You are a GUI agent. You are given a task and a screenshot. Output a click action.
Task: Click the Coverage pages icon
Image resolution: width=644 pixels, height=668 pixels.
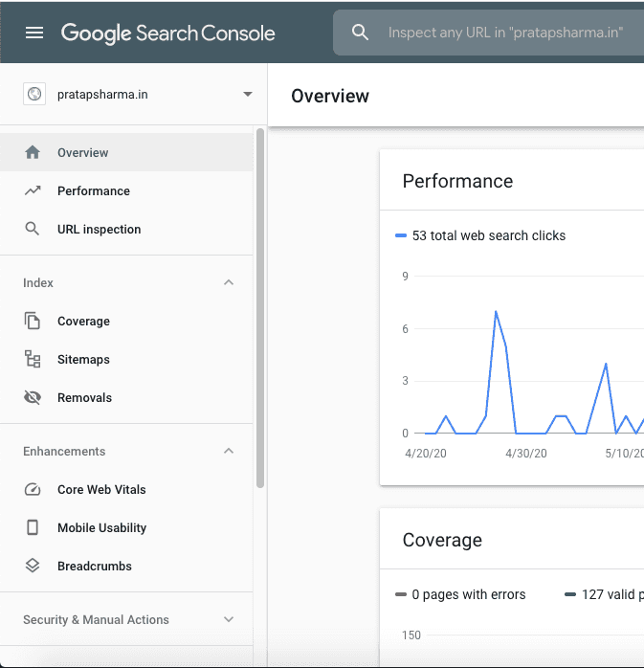click(x=33, y=321)
